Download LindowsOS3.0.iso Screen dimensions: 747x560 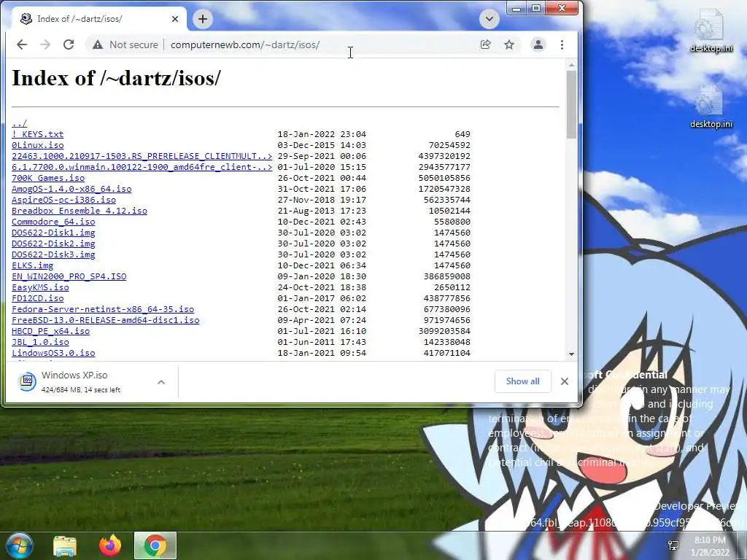coord(53,354)
